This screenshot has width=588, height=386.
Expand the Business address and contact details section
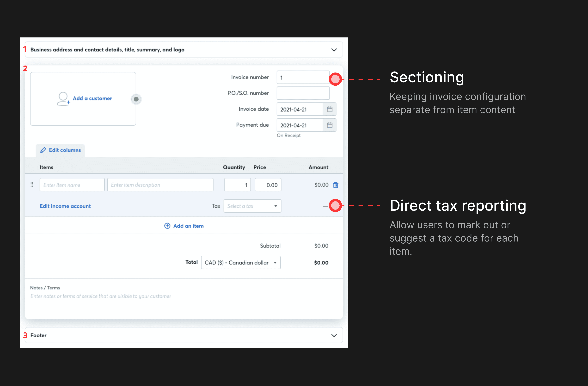click(x=334, y=50)
